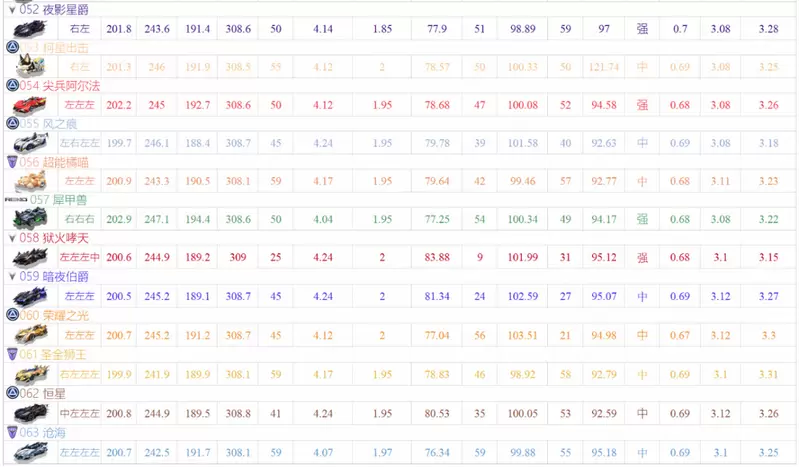Select the title 063 沧海

[42, 433]
